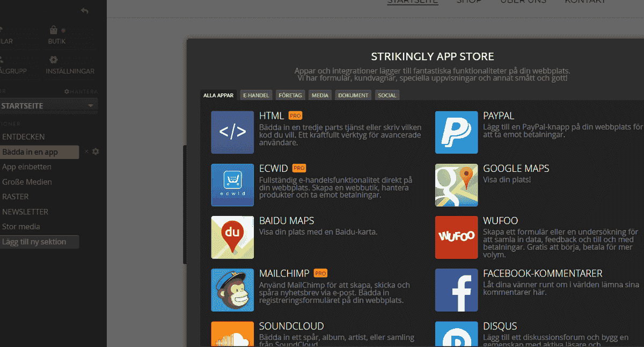Expand the STARTSEITE page dropdown
This screenshot has width=644, height=347.
coord(91,106)
